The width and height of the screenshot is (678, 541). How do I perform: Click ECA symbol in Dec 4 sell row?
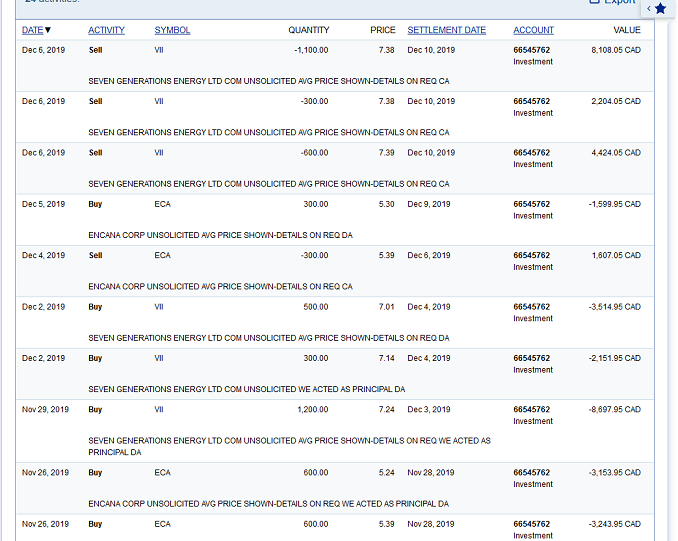tap(162, 255)
